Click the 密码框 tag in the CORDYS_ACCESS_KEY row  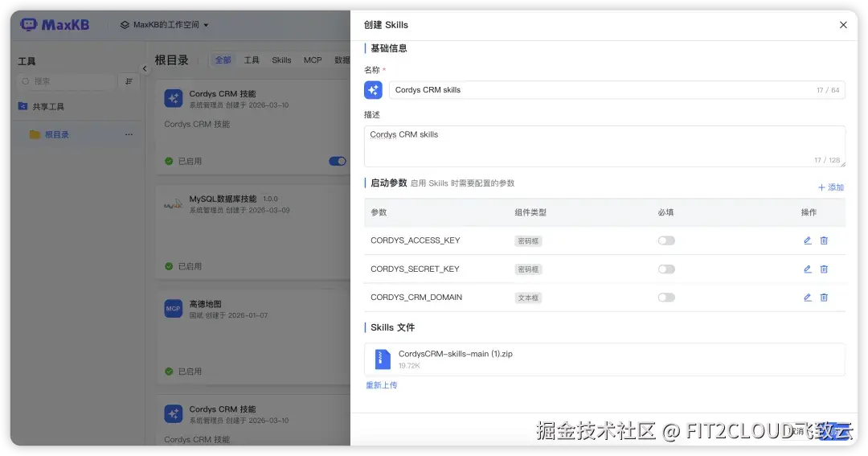click(528, 241)
